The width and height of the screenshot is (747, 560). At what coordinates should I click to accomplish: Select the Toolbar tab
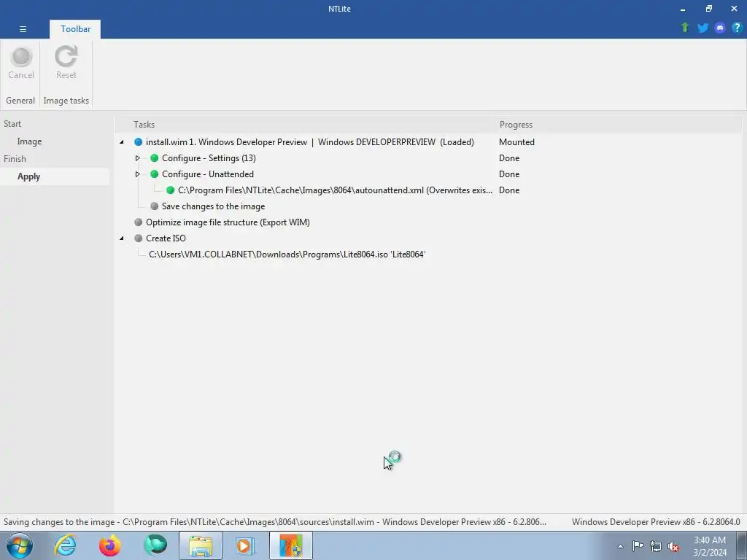pyautogui.click(x=75, y=29)
